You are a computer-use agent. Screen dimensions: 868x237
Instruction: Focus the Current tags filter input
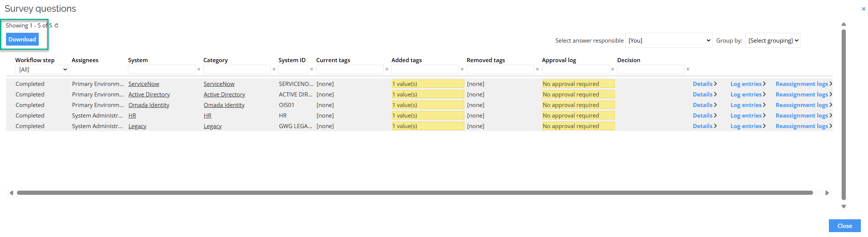click(x=350, y=69)
